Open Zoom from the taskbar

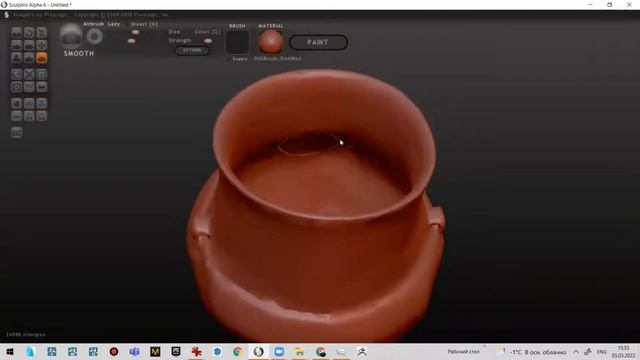[279, 352]
